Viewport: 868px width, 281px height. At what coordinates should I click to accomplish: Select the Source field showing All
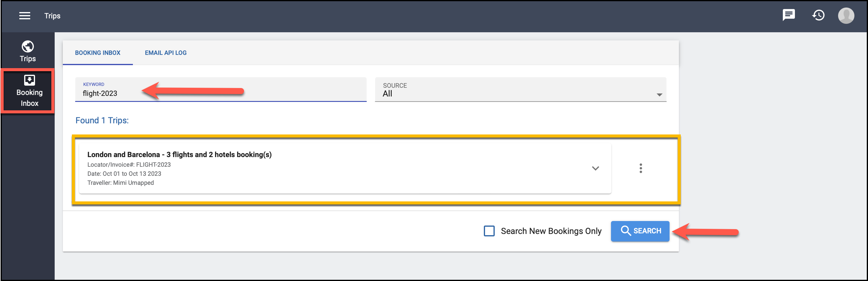[x=520, y=90]
